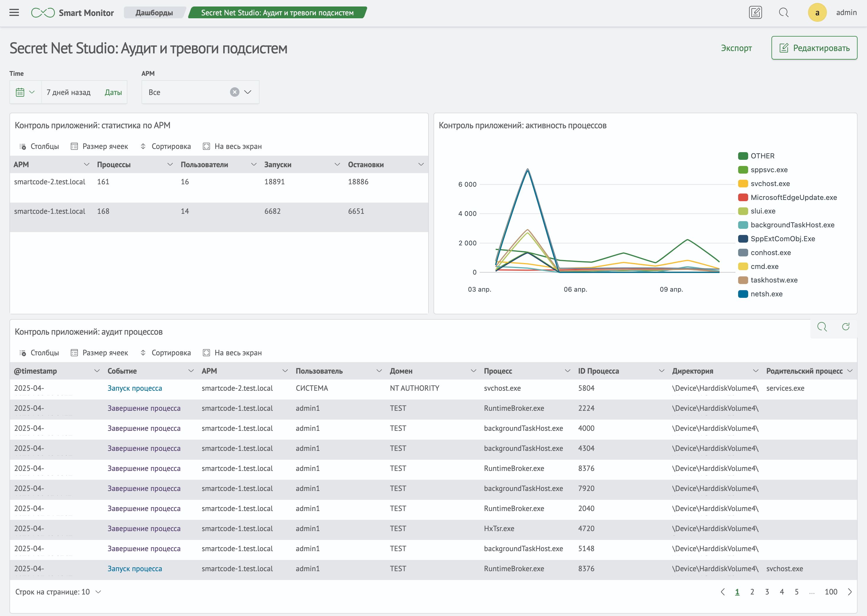This screenshot has height=616, width=867.
Task: Toggle svchost.exe series in chart legend
Action: coord(770,184)
